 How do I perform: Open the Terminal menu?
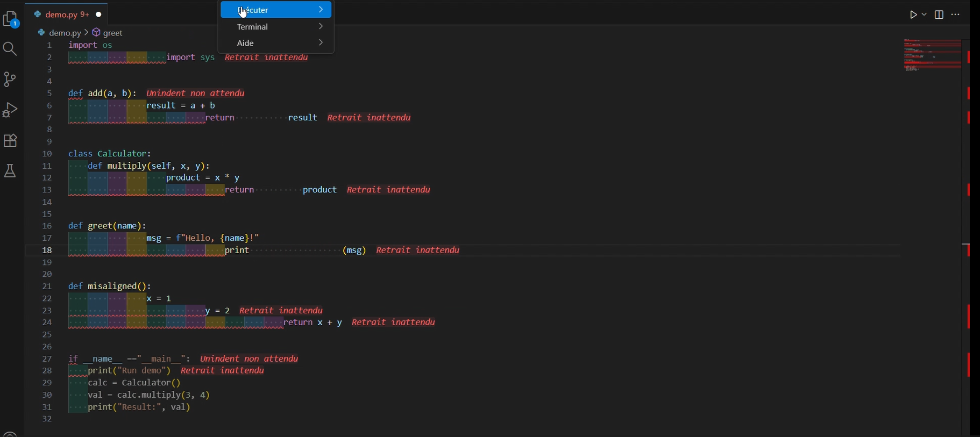[x=276, y=27]
